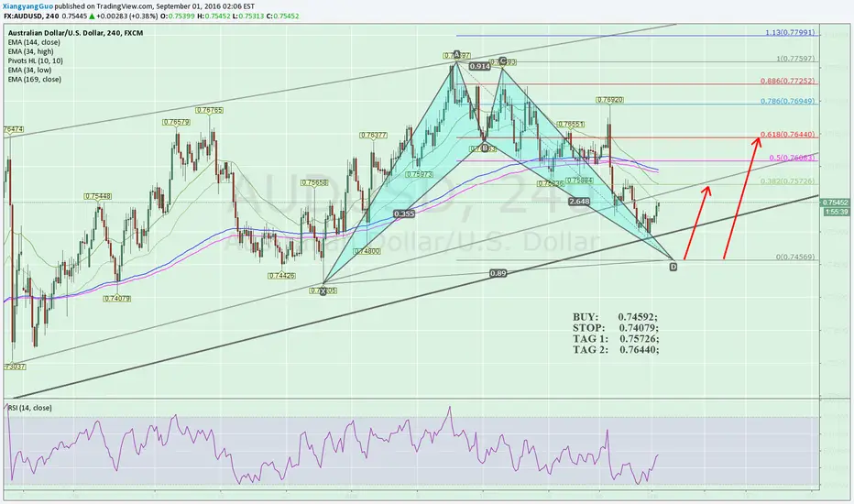The image size is (854, 504).
Task: Select pattern point C marker
Action: (x=502, y=61)
